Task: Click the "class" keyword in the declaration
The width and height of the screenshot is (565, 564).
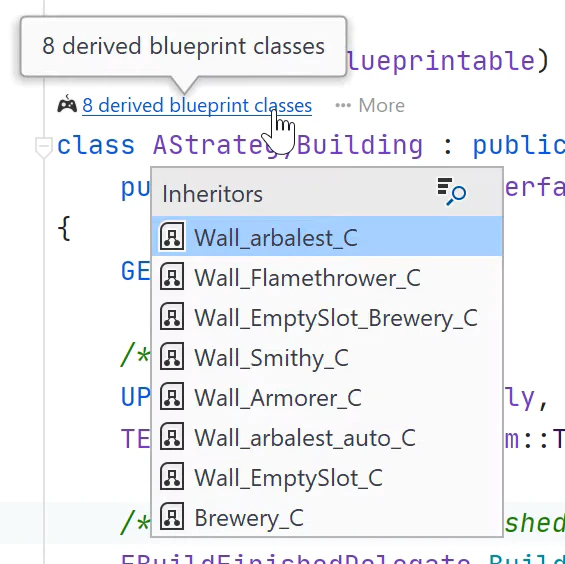Action: pyautogui.click(x=96, y=145)
